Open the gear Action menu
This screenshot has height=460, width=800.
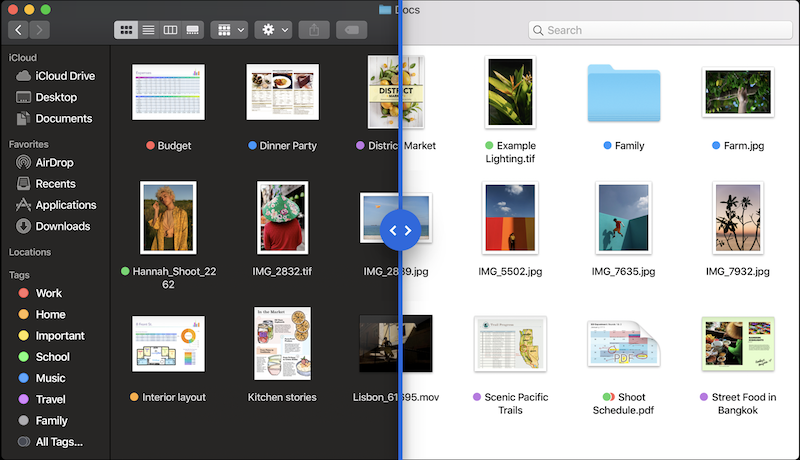click(273, 30)
